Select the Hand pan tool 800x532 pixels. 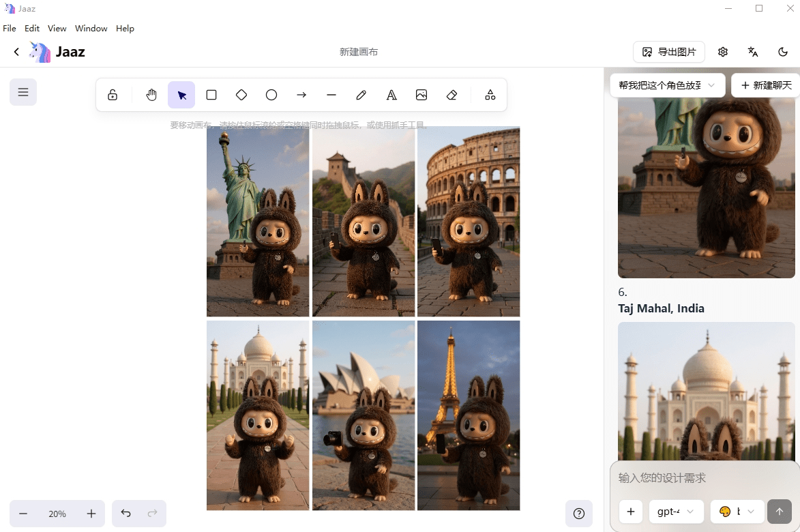point(151,95)
